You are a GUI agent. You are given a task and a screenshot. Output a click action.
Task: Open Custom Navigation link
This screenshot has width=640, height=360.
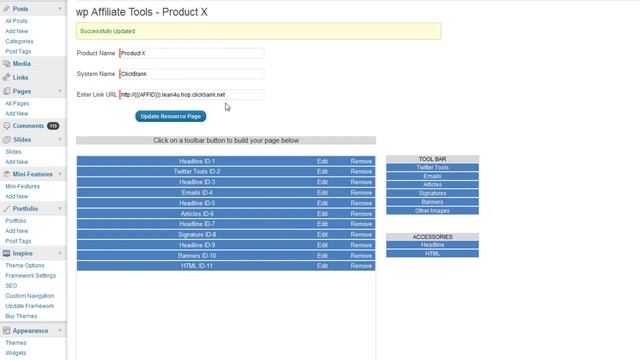coord(29,296)
